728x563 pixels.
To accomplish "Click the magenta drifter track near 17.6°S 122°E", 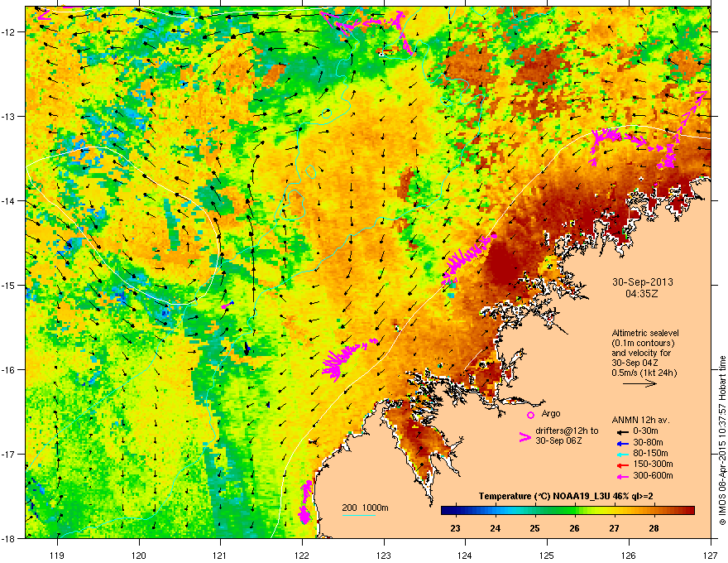I will [305, 502].
